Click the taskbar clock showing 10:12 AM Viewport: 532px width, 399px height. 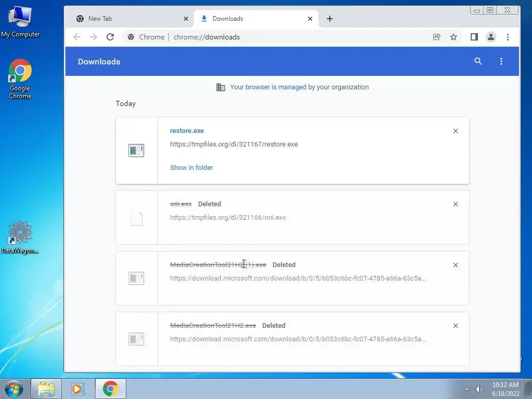tap(505, 389)
